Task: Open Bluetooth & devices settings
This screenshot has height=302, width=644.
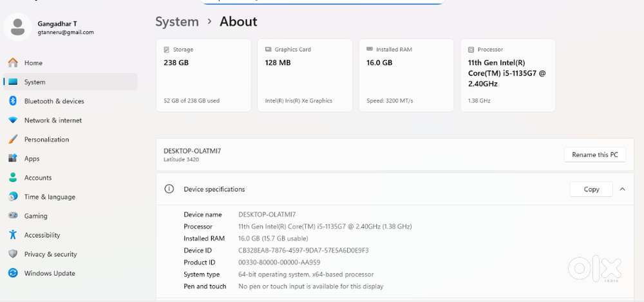Action: point(70,100)
